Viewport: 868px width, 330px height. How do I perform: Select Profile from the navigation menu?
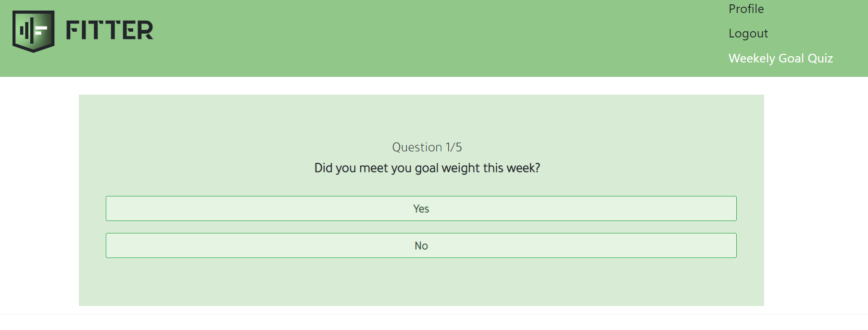[746, 9]
